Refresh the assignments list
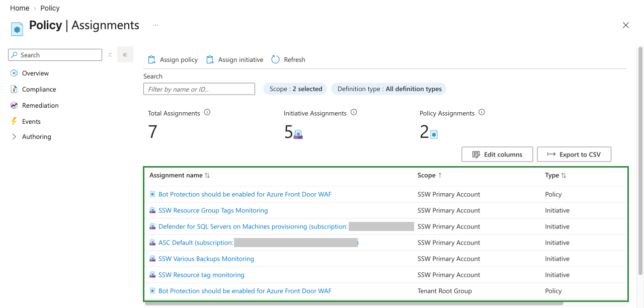 [x=288, y=59]
